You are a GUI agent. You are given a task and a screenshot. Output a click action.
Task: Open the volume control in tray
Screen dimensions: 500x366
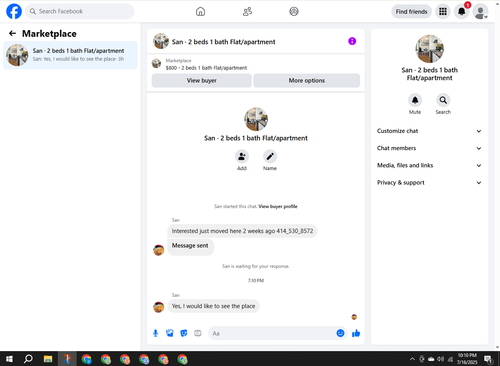pyautogui.click(x=440, y=359)
